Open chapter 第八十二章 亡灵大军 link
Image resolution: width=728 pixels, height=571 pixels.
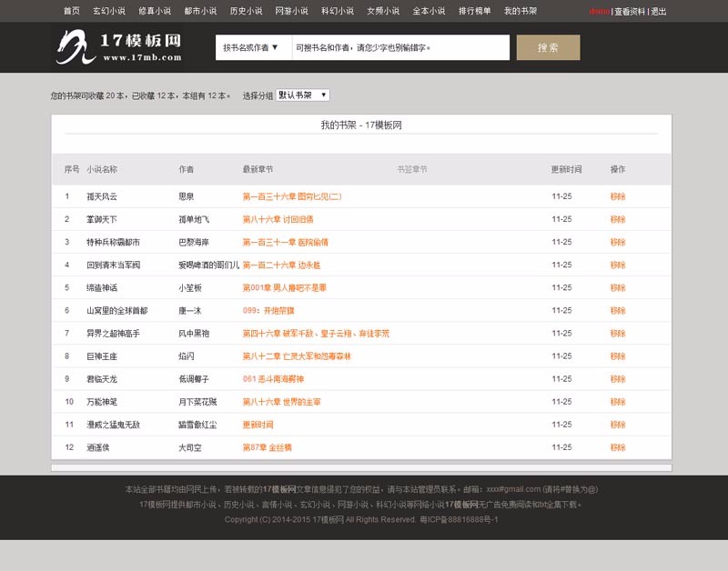pyautogui.click(x=297, y=356)
